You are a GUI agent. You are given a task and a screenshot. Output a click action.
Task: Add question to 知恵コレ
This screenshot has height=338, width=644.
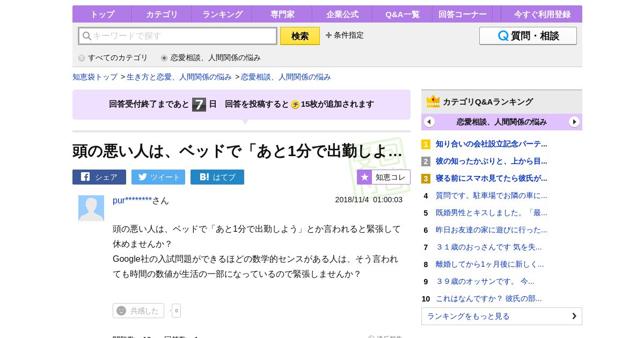click(x=384, y=177)
